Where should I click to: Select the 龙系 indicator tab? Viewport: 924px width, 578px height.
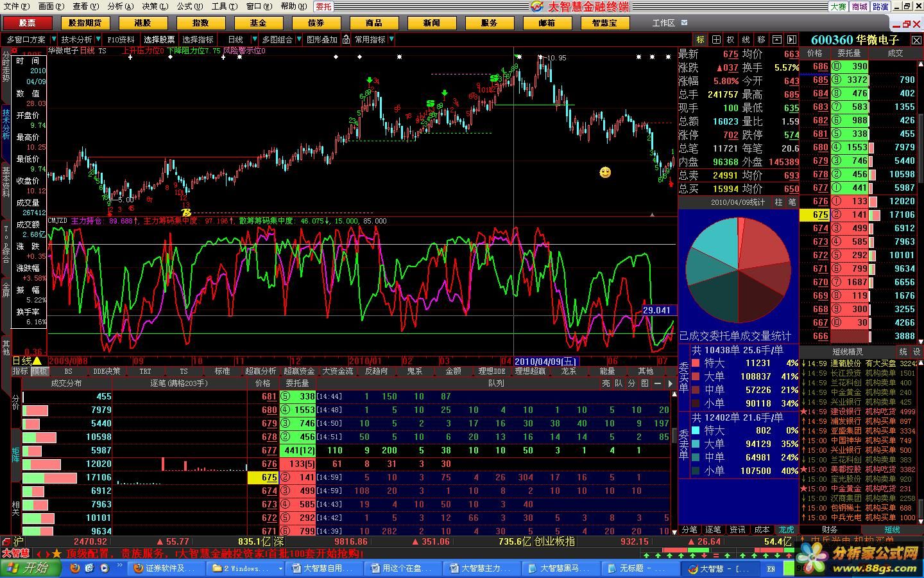569,371
